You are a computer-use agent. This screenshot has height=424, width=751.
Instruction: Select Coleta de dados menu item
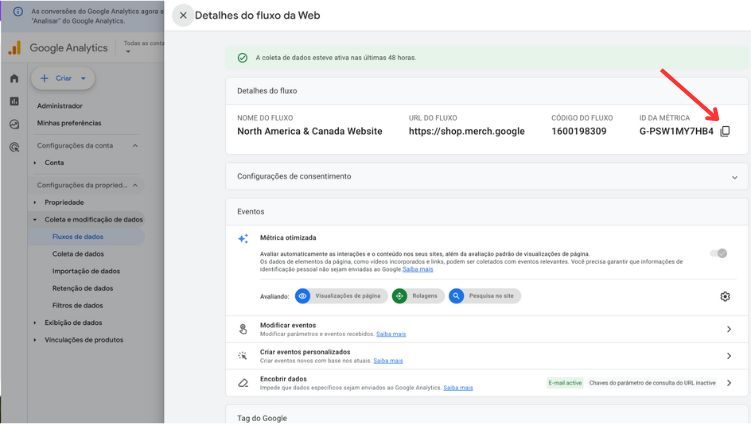pyautogui.click(x=78, y=254)
